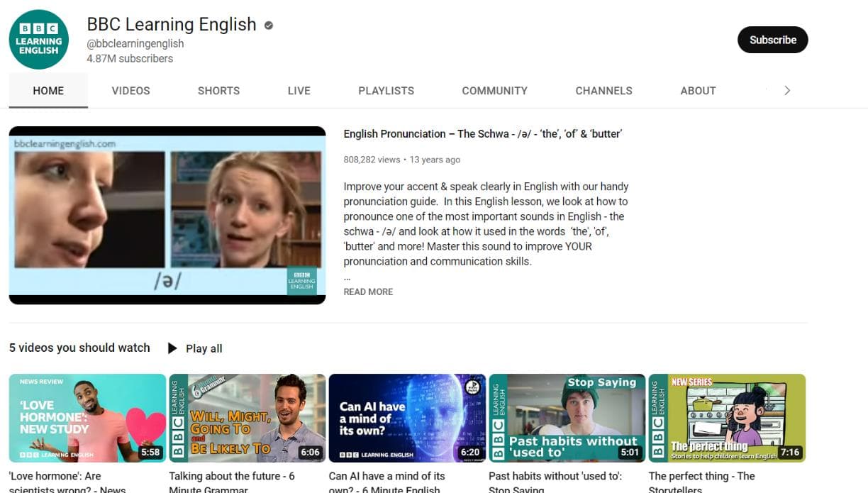Viewport: 868px width, 493px height.
Task: Switch to the VIDEOS tab
Action: (x=130, y=91)
